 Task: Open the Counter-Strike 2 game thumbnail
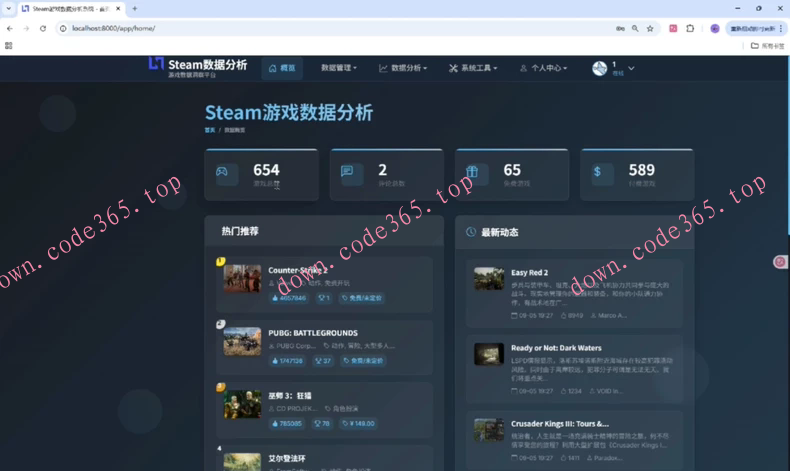[242, 279]
